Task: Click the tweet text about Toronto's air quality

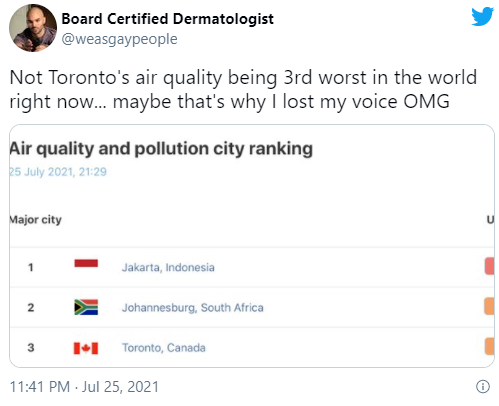Action: (243, 89)
